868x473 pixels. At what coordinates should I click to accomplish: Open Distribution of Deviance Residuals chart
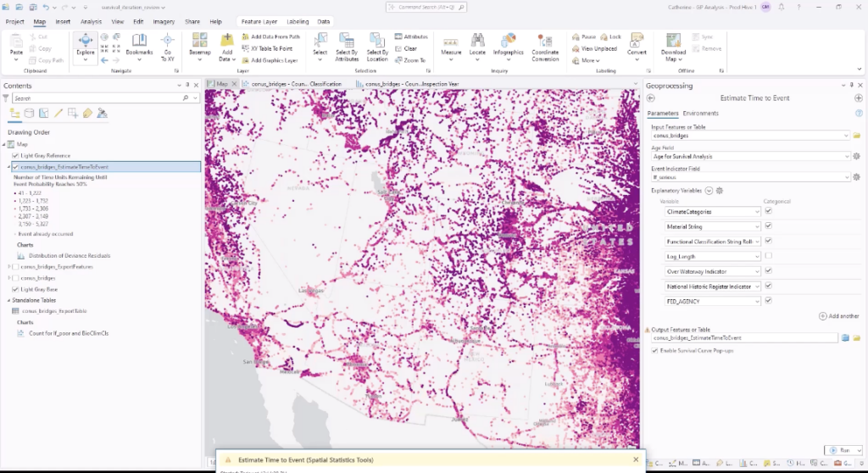tap(70, 256)
